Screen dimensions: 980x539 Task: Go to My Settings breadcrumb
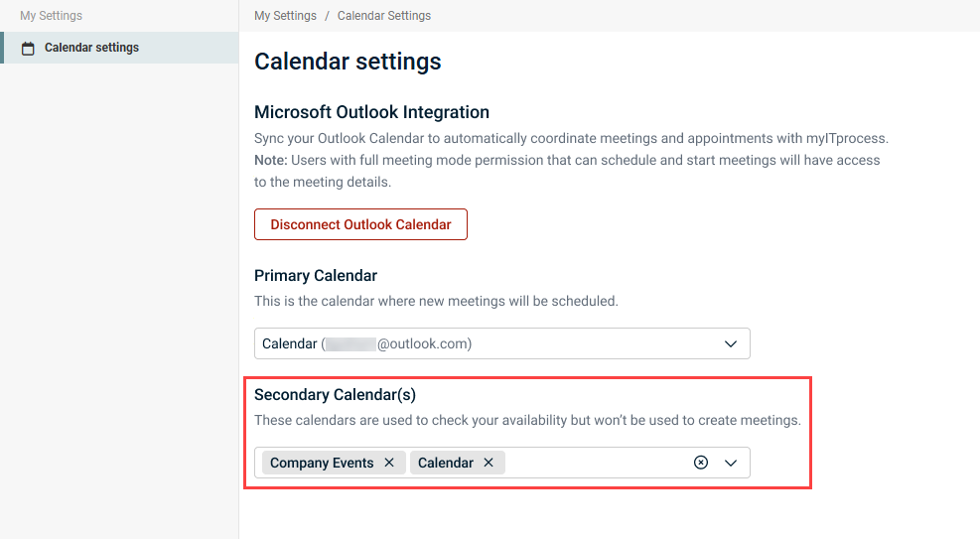tap(285, 16)
